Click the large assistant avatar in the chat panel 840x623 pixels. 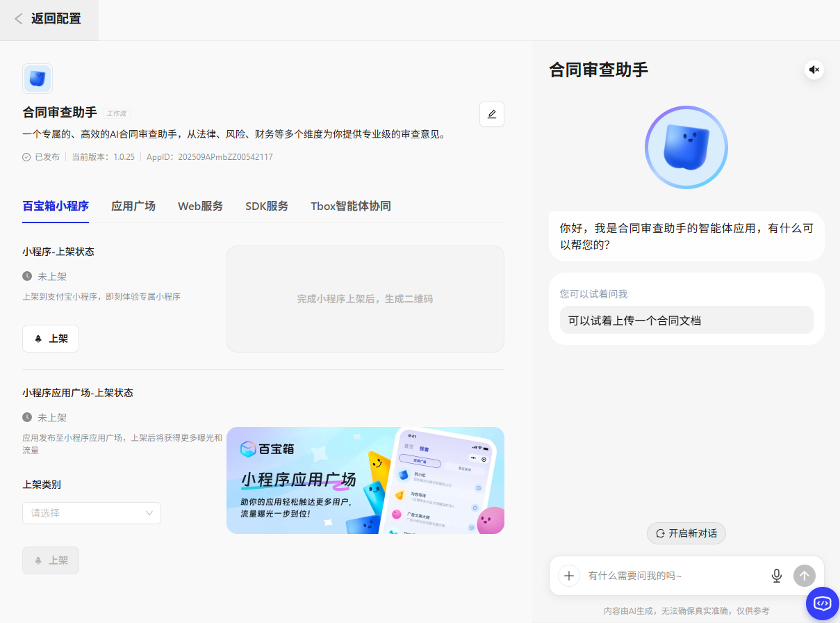(686, 147)
